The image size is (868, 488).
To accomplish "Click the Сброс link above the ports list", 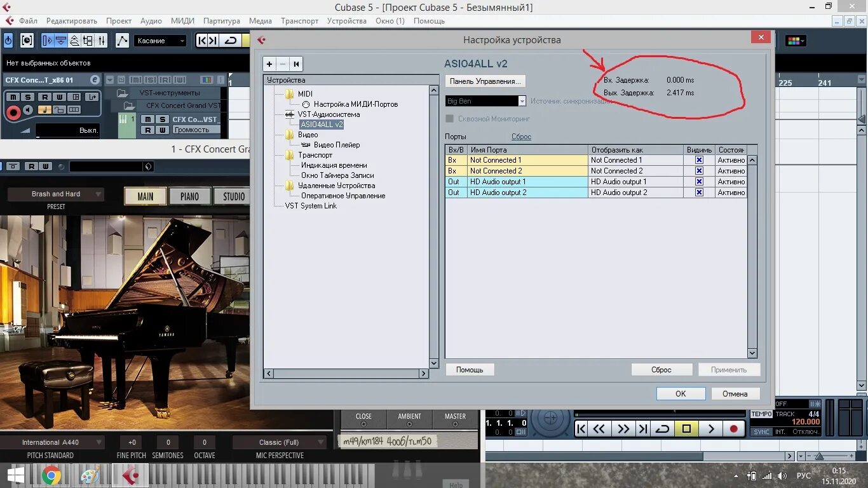I will click(521, 136).
